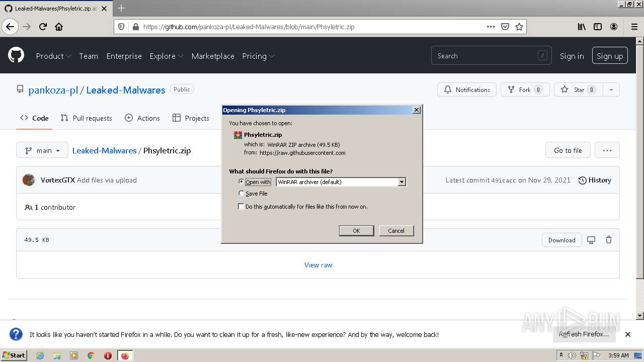Click the VortexGTX avatar image
Screen dimensions: 644x362
(29, 180)
